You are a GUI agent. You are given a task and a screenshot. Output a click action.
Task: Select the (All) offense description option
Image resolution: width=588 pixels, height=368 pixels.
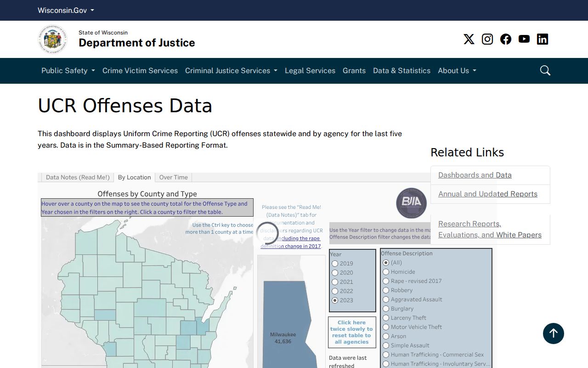(x=386, y=263)
